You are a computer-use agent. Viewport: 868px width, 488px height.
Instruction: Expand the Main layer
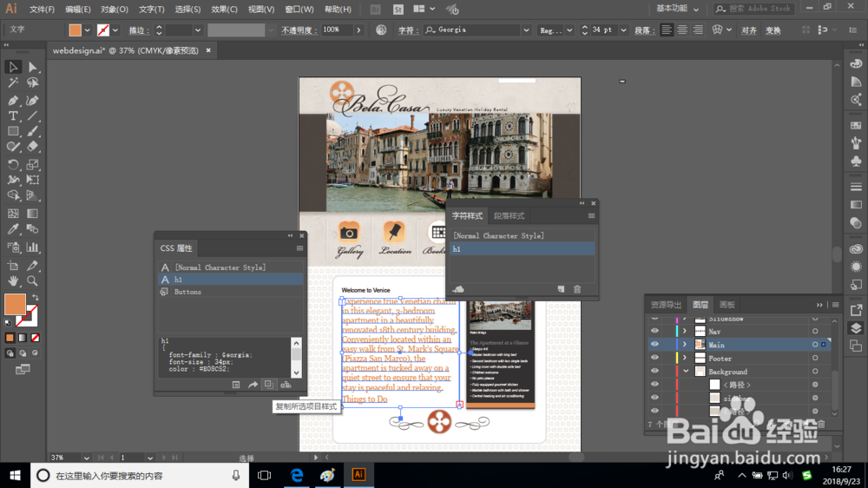[x=685, y=345]
